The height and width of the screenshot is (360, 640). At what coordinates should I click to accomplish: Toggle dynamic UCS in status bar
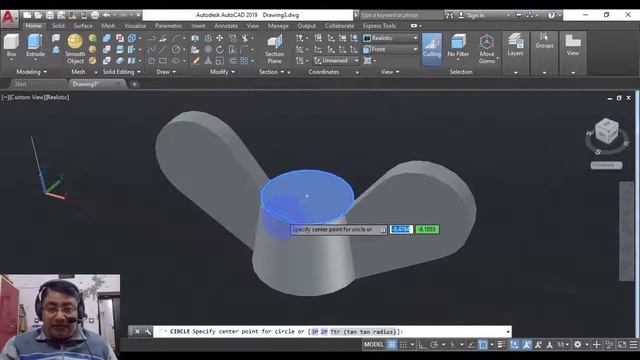point(514,344)
